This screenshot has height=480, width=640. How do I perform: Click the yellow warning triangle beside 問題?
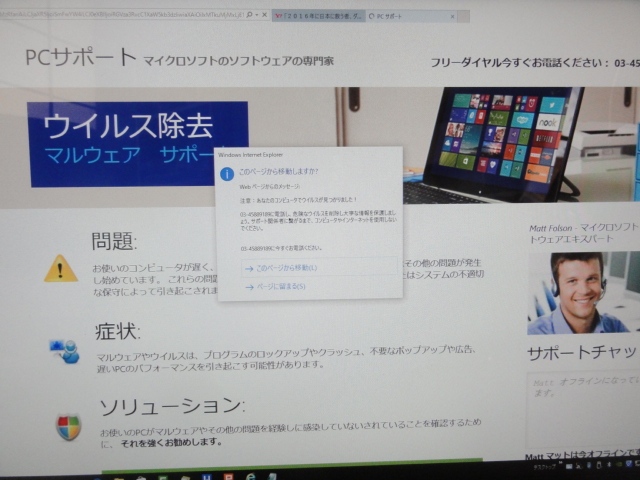tap(61, 269)
